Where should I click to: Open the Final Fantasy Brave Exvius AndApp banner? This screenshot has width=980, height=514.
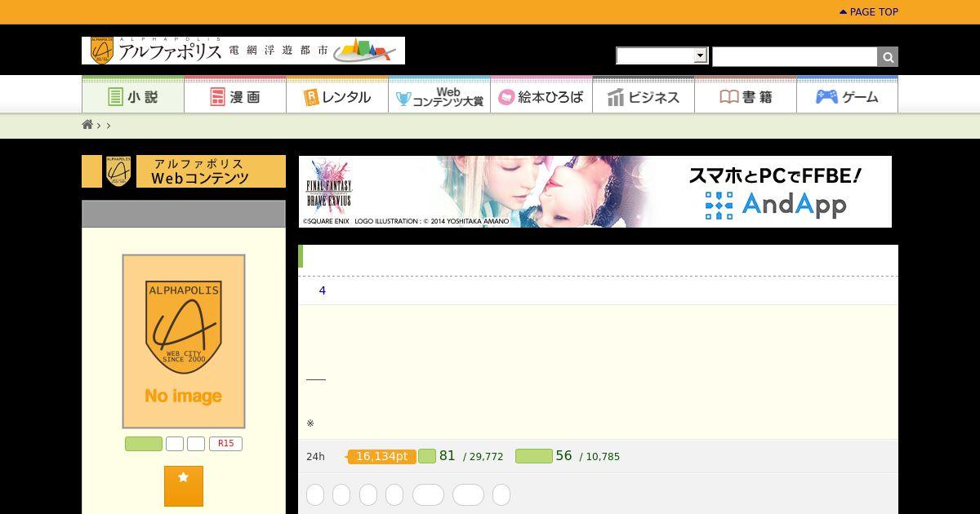(595, 192)
